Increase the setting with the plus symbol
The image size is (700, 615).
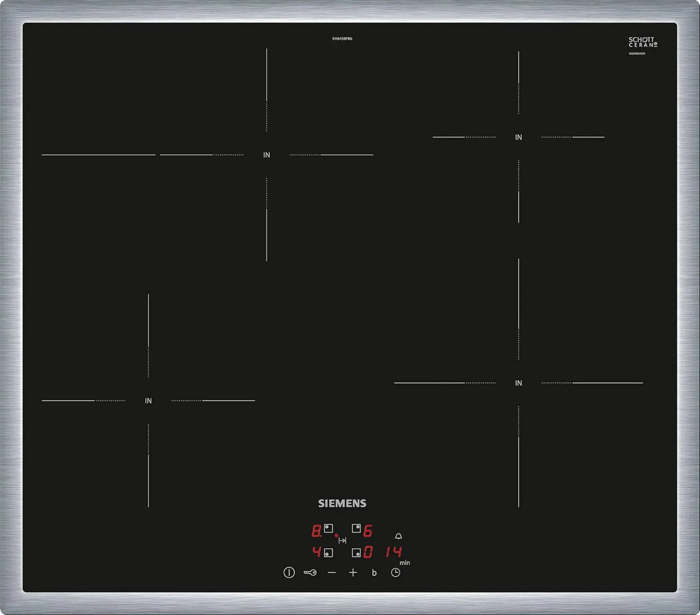[353, 572]
